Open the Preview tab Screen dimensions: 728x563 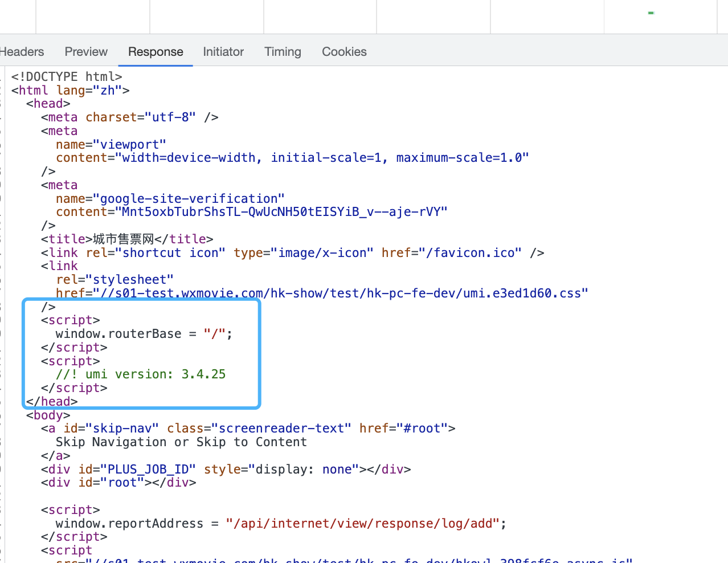(85, 51)
